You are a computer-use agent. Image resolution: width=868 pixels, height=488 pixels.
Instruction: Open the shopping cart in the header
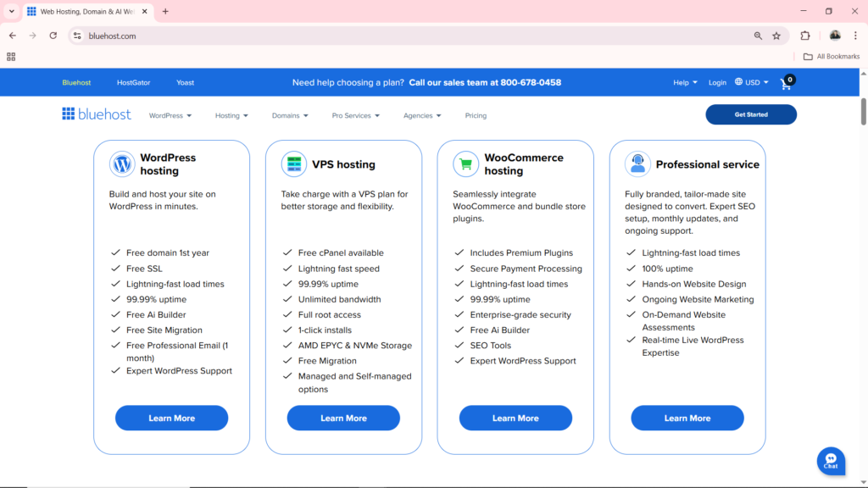click(x=785, y=82)
